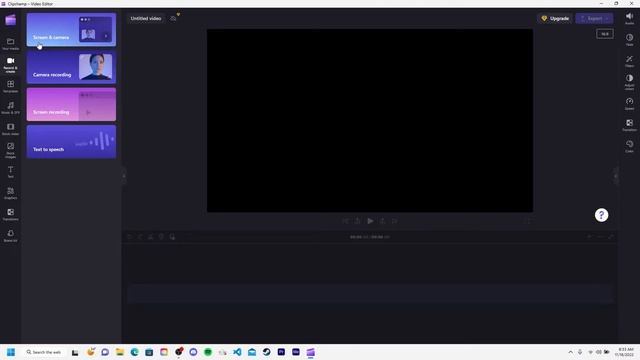
Task: Skip forward five seconds in preview
Action: [382, 221]
